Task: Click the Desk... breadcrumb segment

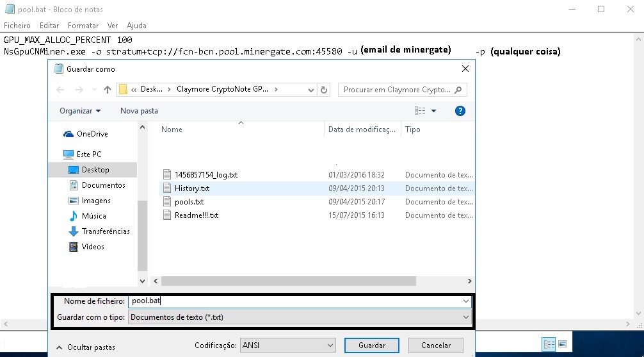Action: [152, 89]
